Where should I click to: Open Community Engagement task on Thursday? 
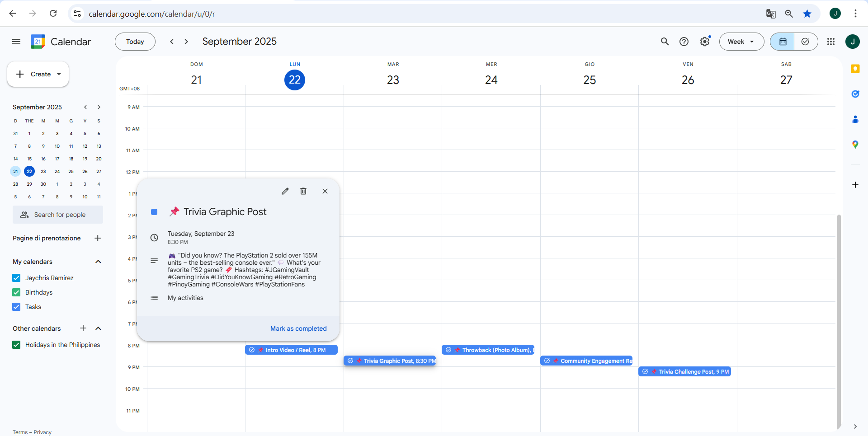pos(586,361)
